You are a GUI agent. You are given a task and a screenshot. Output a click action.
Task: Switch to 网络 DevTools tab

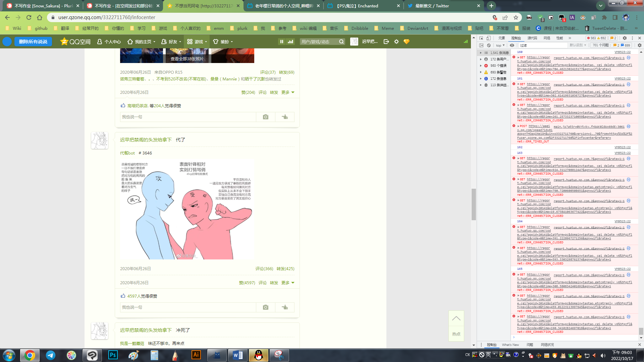pos(547,38)
